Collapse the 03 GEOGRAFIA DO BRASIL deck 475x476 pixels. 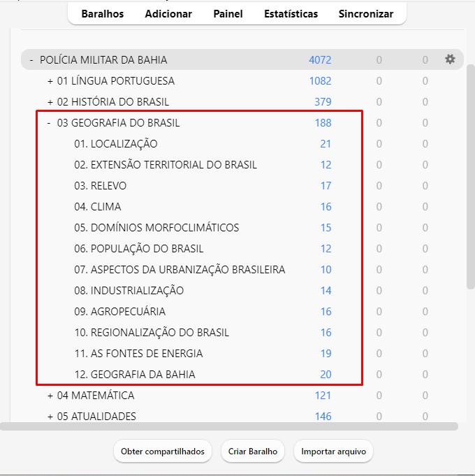coord(49,123)
